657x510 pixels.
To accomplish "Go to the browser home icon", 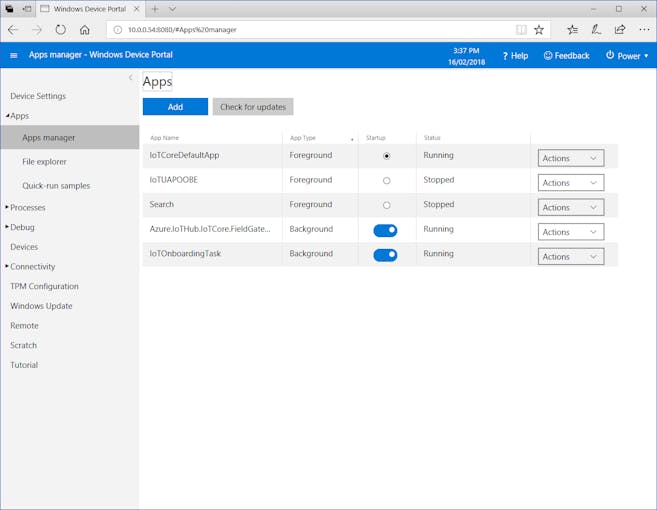I will click(85, 30).
